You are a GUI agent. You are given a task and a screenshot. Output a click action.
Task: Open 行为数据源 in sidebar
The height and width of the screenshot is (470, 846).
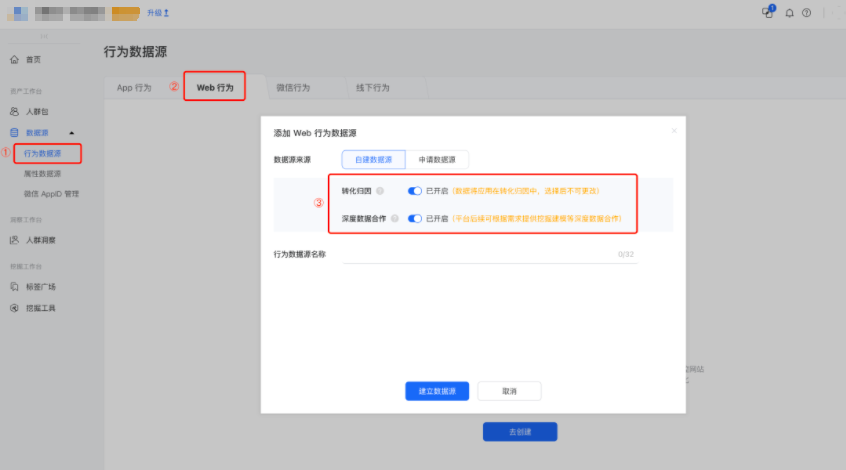pyautogui.click(x=42, y=153)
